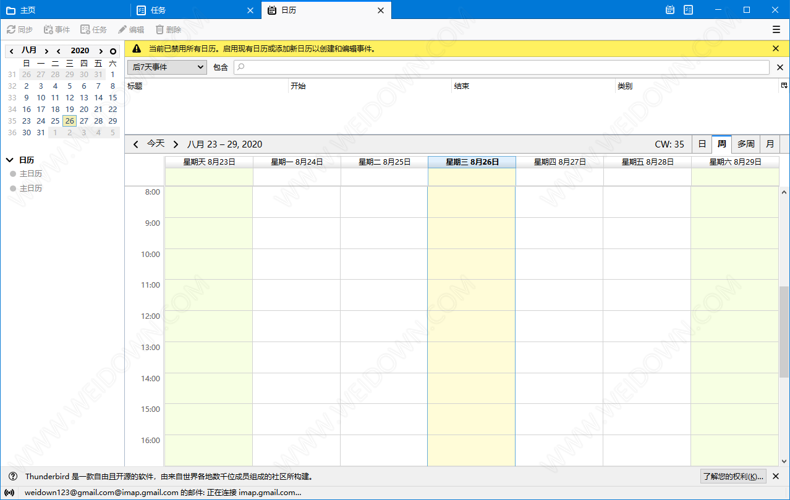Click 了解您的权利 button
The width and height of the screenshot is (790, 500).
(734, 476)
